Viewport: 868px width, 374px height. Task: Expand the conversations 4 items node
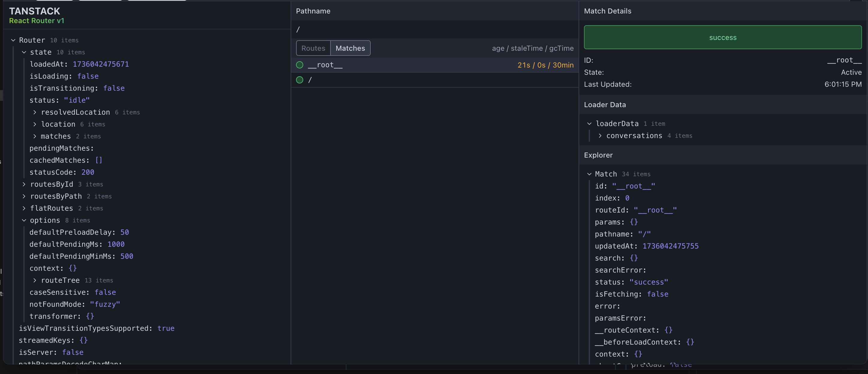point(600,136)
